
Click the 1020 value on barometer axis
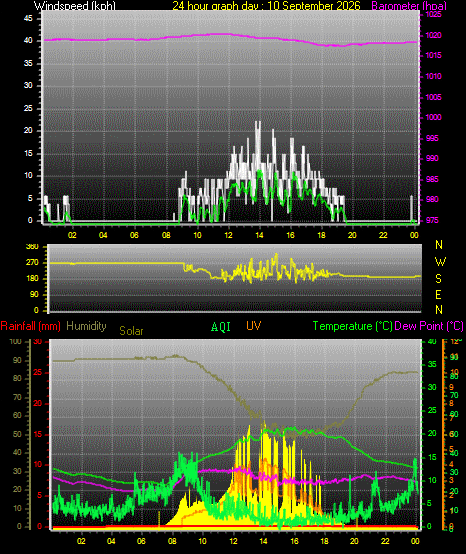(x=433, y=35)
